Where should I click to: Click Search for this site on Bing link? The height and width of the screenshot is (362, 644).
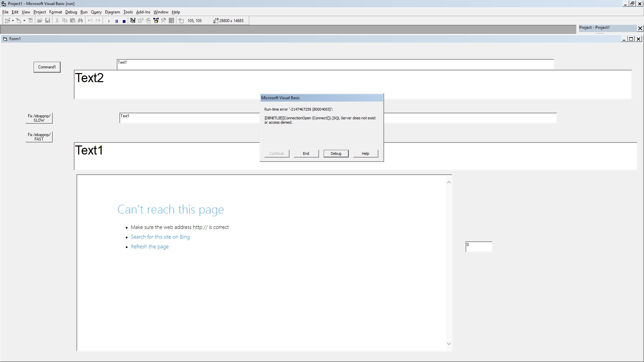point(160,237)
